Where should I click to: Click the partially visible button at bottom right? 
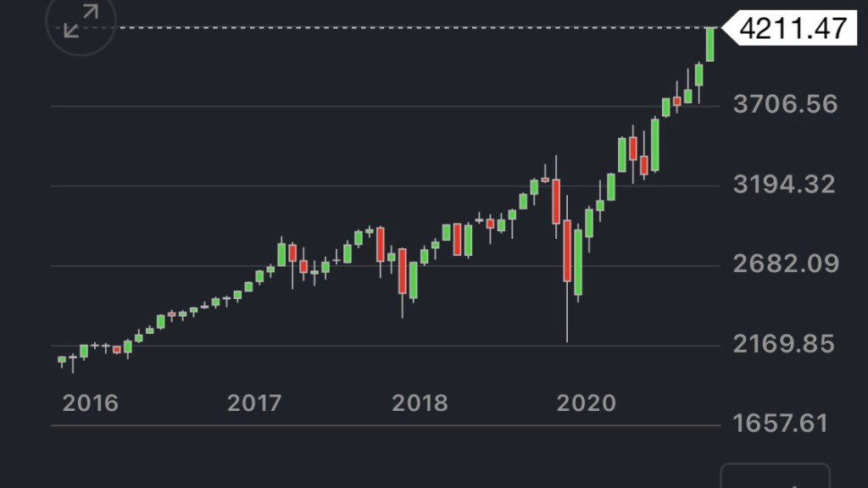click(775, 475)
